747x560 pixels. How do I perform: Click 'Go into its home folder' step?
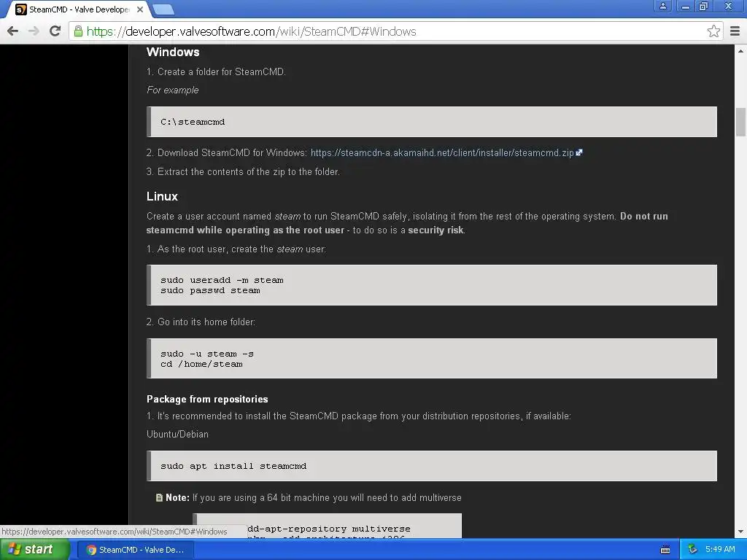pyautogui.click(x=201, y=322)
